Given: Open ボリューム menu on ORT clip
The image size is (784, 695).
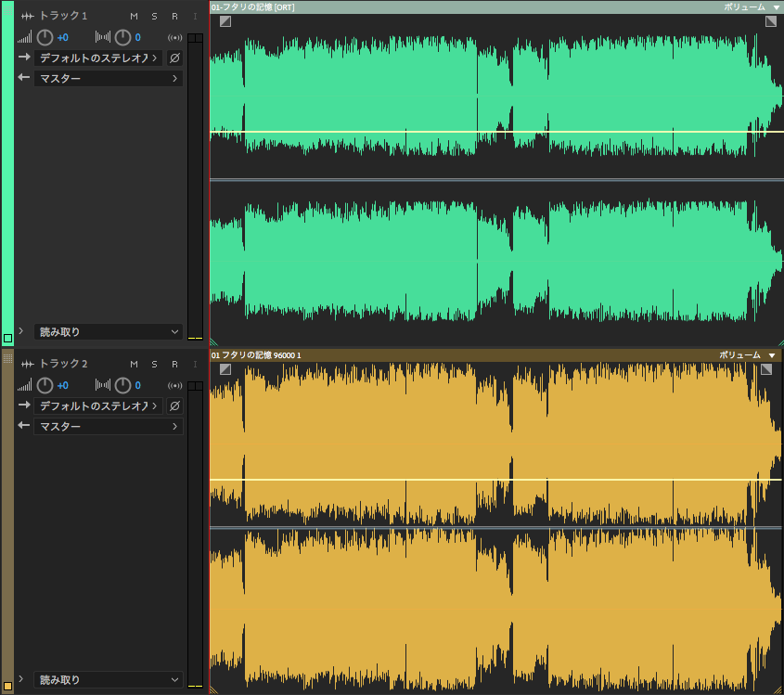Looking at the screenshot, I should pyautogui.click(x=752, y=7).
